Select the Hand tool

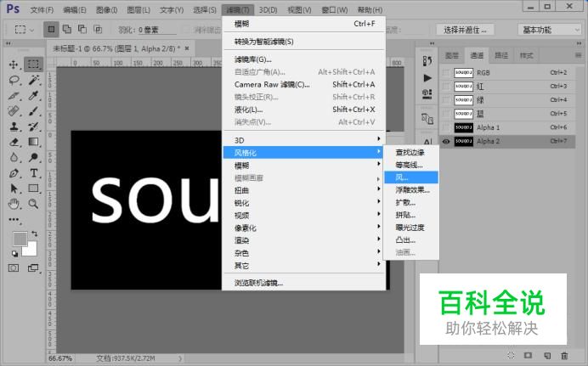(x=14, y=204)
